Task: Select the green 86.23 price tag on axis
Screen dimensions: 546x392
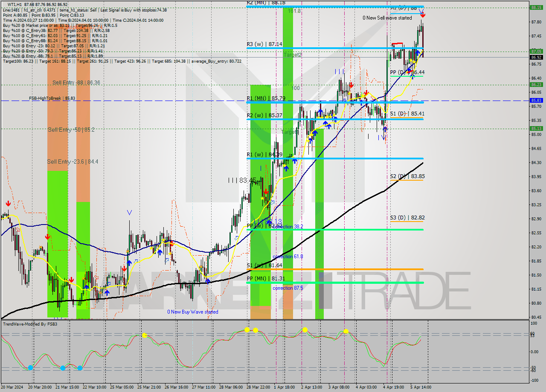Action: tap(536, 84)
